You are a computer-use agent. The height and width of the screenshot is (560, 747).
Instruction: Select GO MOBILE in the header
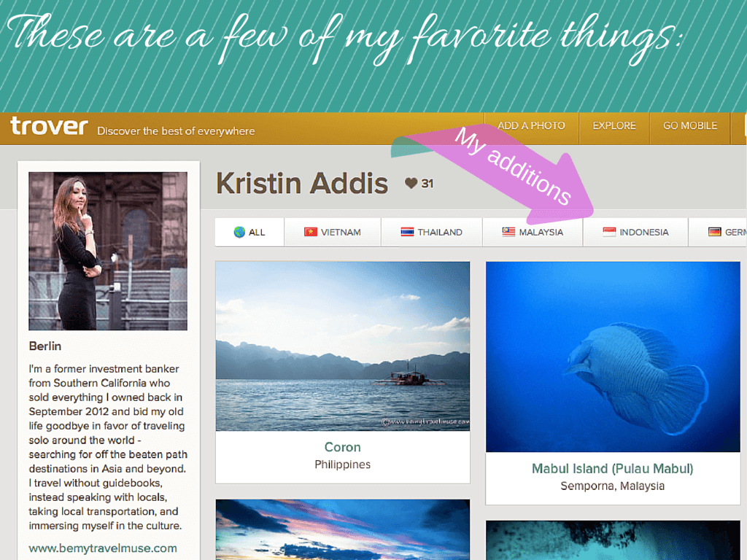pos(690,126)
